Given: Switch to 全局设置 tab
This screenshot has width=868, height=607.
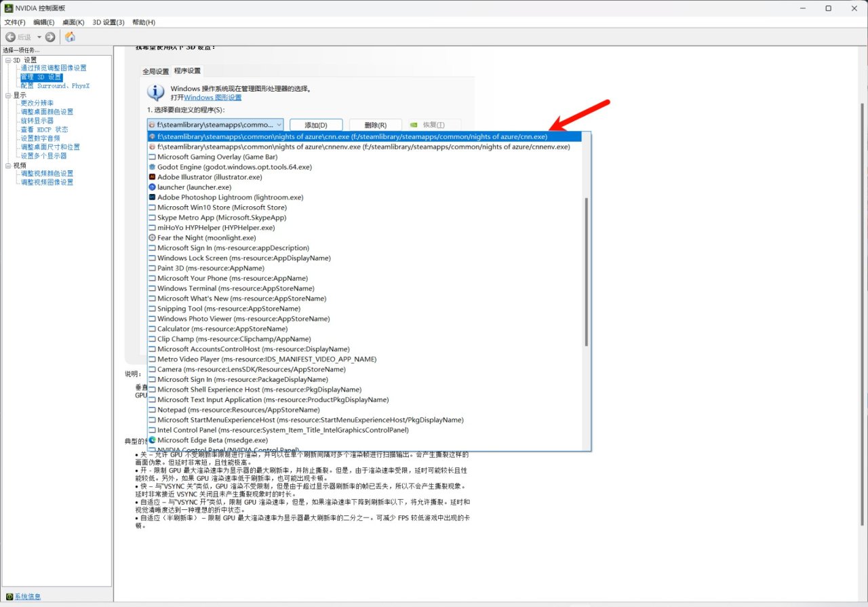Looking at the screenshot, I should click(x=155, y=71).
